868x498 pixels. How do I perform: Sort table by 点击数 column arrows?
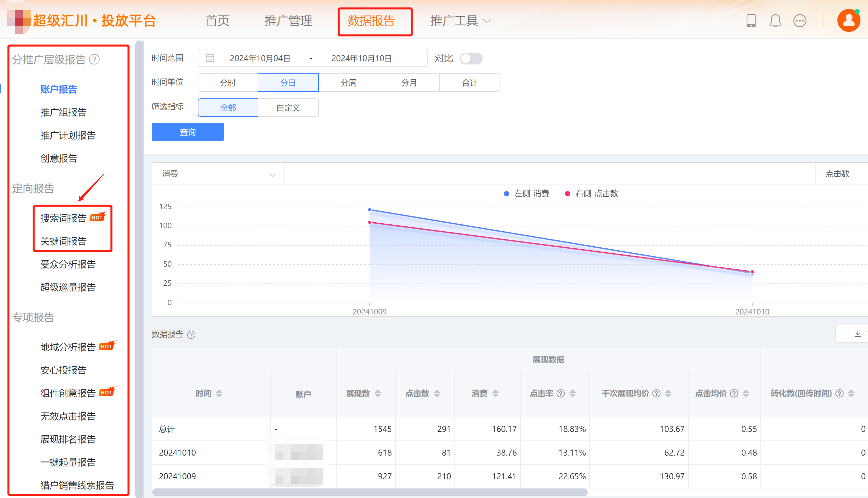pos(437,394)
